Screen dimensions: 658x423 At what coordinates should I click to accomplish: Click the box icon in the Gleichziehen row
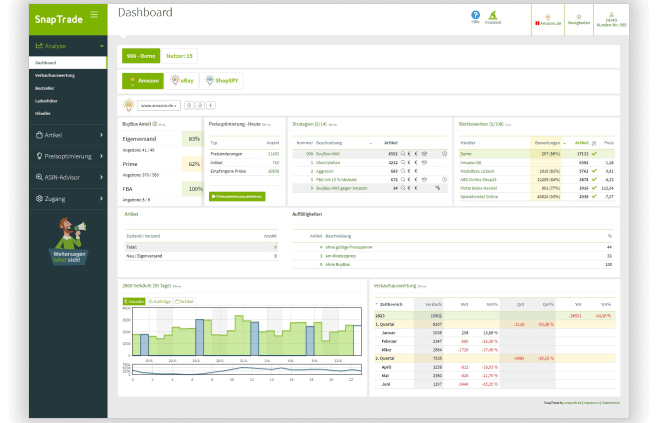click(424, 162)
